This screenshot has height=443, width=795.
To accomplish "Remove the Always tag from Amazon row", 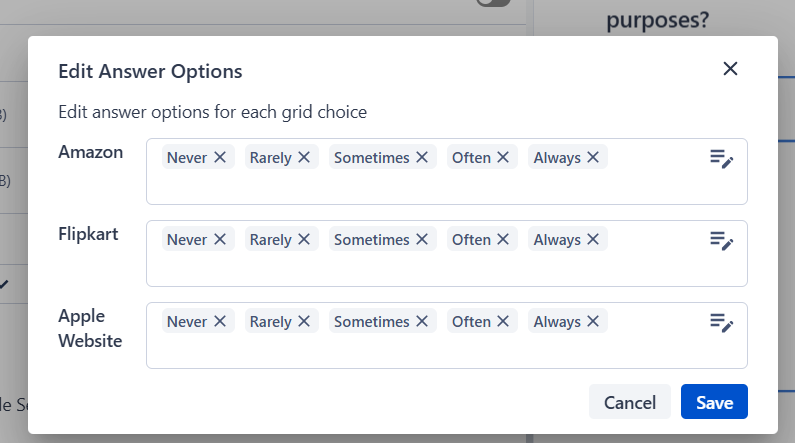I will [x=593, y=158].
